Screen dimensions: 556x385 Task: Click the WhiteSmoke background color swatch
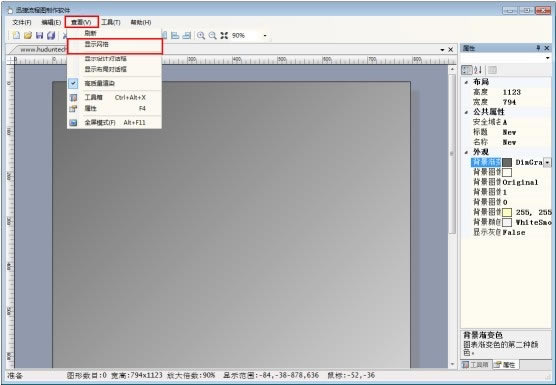507,223
